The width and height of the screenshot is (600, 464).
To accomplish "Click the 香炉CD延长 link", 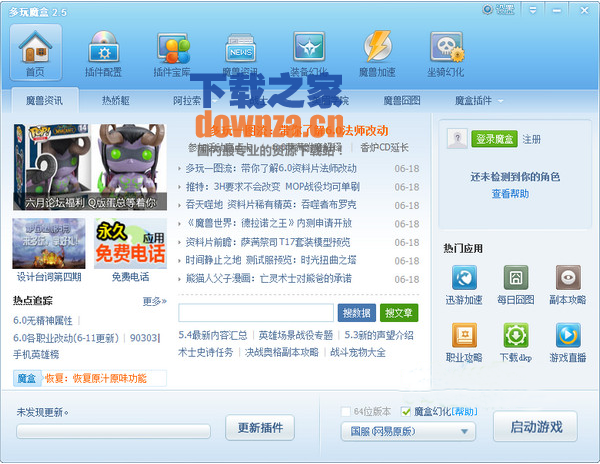I will pyautogui.click(x=384, y=147).
